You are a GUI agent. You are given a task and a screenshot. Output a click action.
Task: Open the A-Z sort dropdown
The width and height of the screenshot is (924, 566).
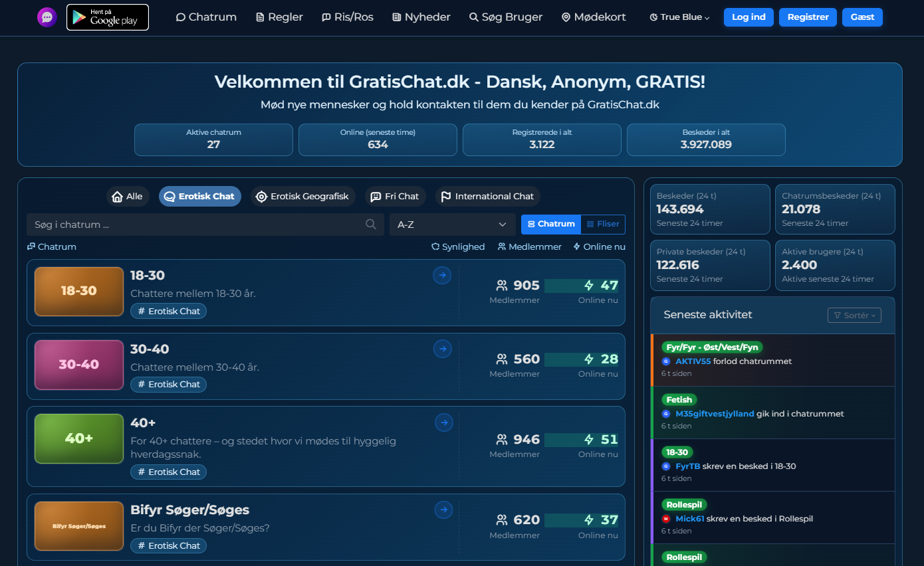pos(452,225)
